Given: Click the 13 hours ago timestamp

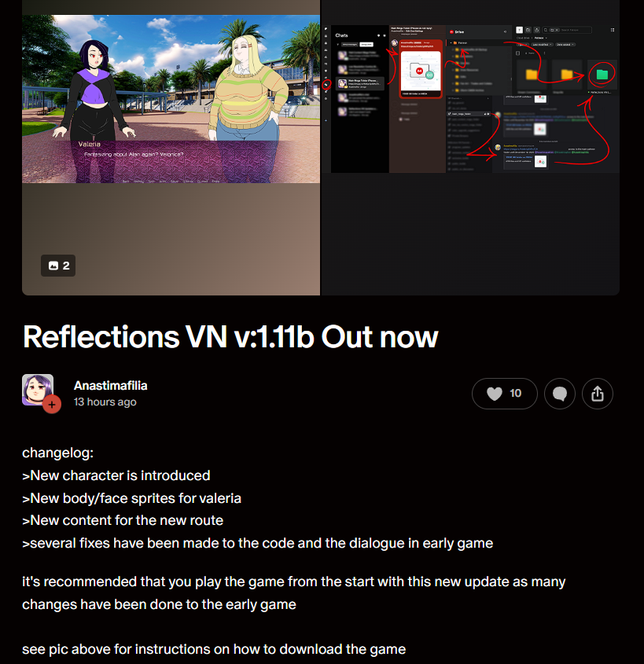Looking at the screenshot, I should click(x=105, y=402).
